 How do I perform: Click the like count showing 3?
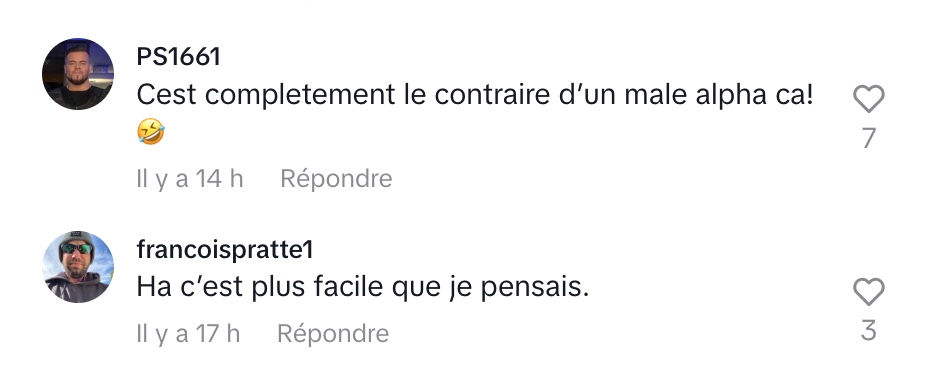869,331
